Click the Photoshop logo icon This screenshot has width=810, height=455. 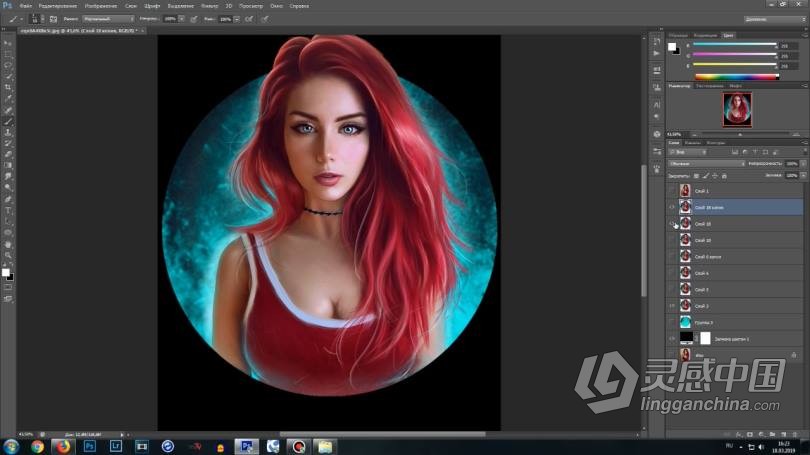click(7, 5)
